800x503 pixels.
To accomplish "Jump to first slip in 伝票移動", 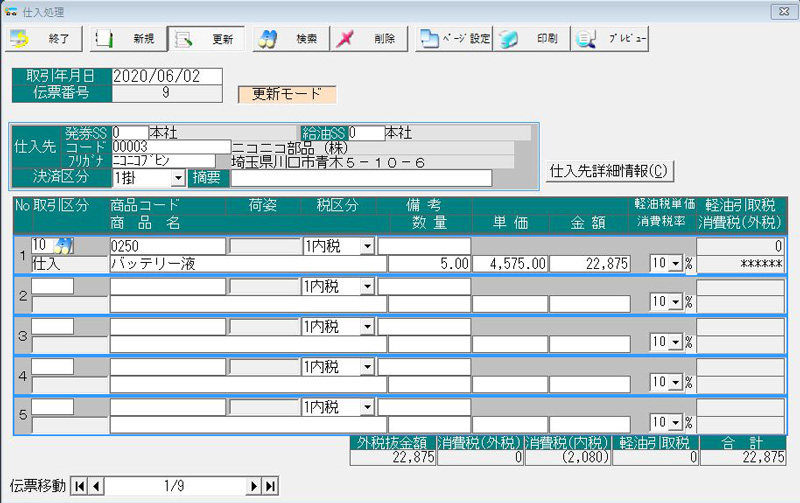I will tap(80, 486).
